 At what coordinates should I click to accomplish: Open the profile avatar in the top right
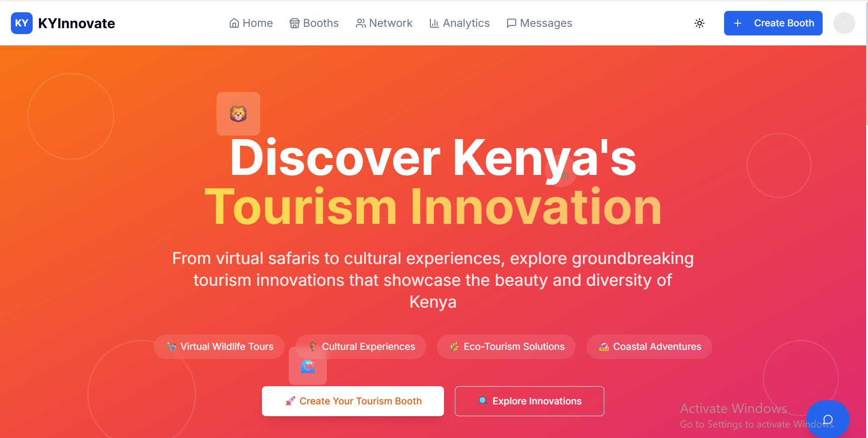click(844, 23)
